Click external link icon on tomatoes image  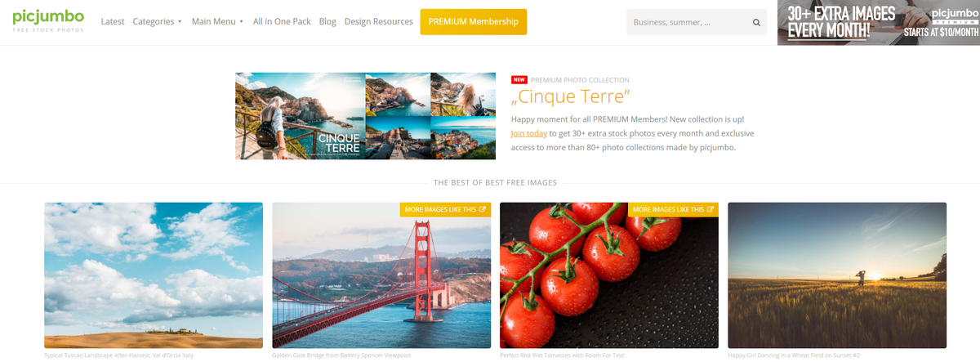coord(710,209)
